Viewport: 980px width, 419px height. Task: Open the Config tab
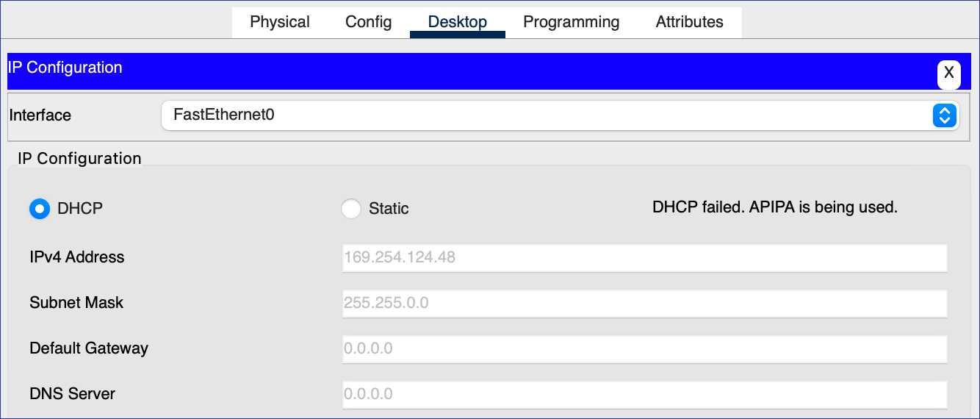coord(368,22)
